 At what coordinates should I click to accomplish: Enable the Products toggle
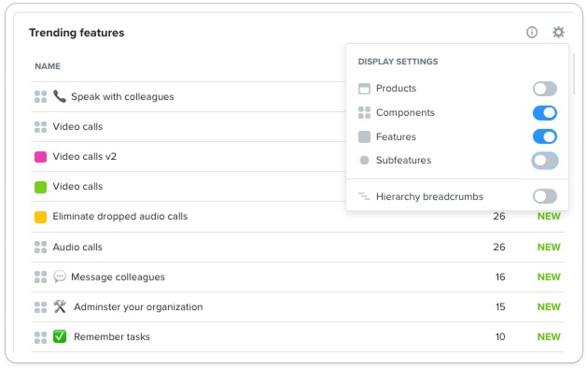[x=545, y=89]
